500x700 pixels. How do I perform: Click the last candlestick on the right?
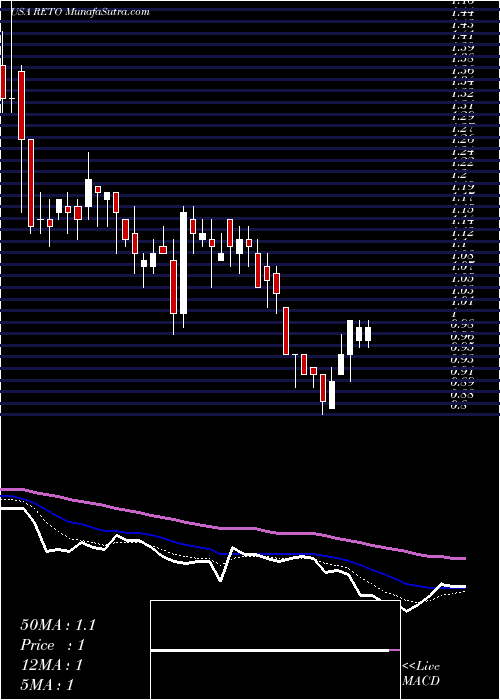coord(368,333)
